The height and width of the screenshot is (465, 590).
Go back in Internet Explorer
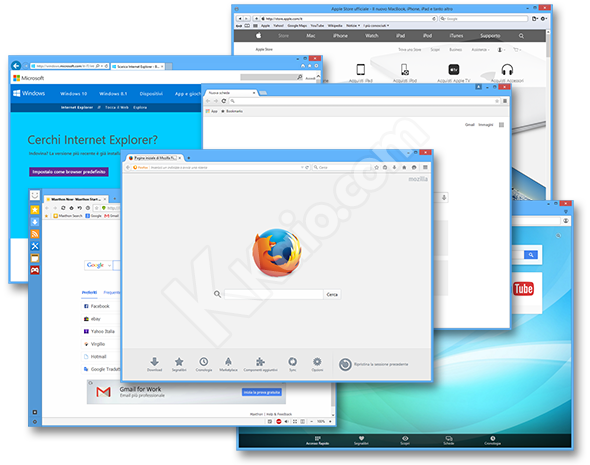[16, 66]
